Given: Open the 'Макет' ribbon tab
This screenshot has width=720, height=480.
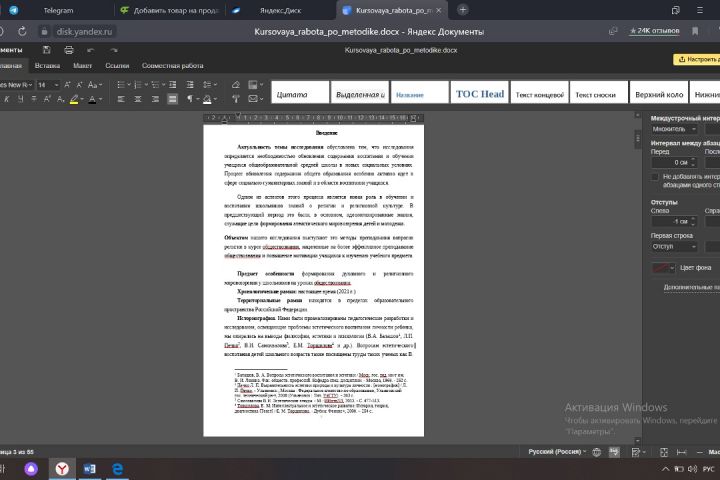Looking at the screenshot, I should point(83,66).
